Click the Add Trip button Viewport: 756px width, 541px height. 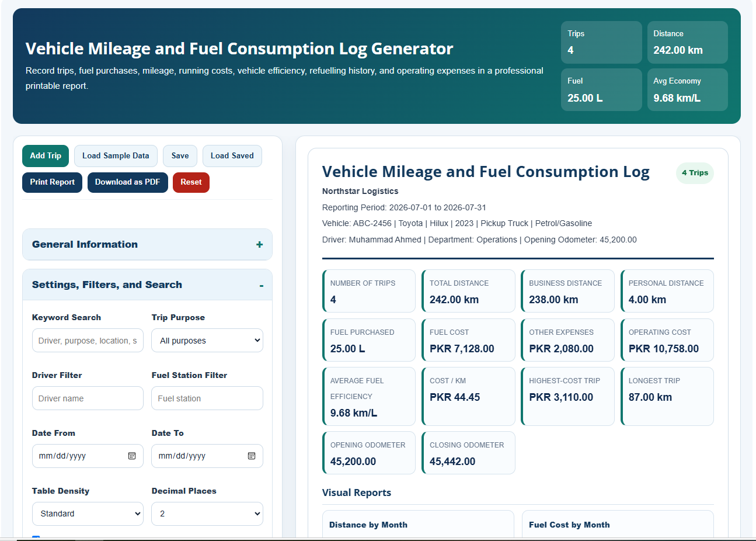coord(46,156)
